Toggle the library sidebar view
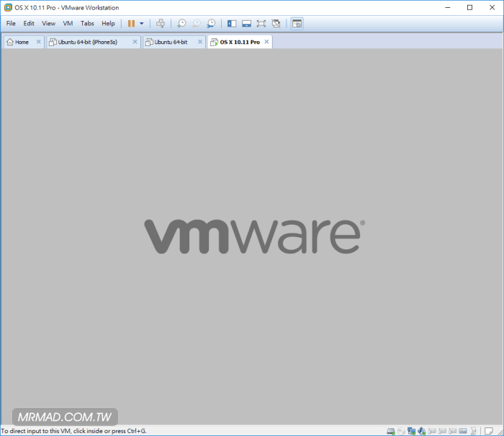The width and height of the screenshot is (504, 436). [231, 23]
